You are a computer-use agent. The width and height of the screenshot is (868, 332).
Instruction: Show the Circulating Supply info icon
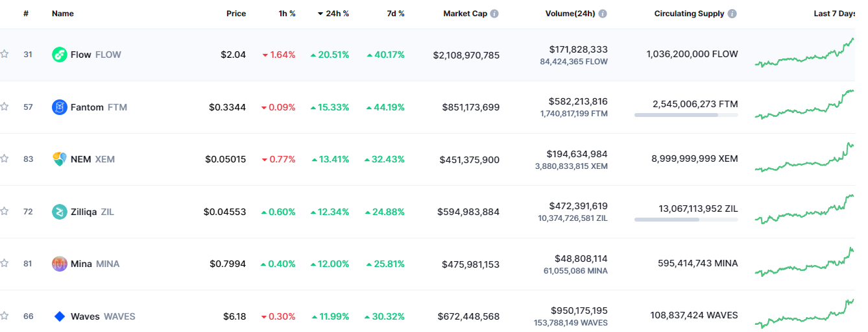point(732,14)
